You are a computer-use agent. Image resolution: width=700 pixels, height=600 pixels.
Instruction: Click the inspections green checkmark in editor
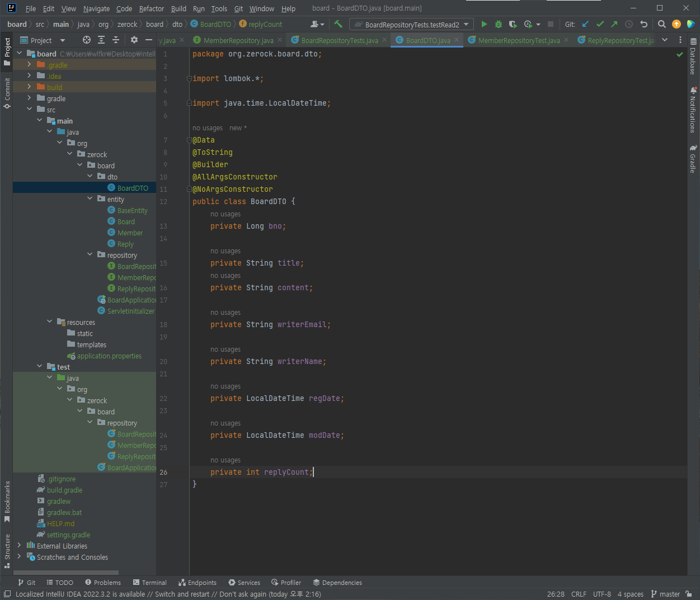[x=680, y=54]
